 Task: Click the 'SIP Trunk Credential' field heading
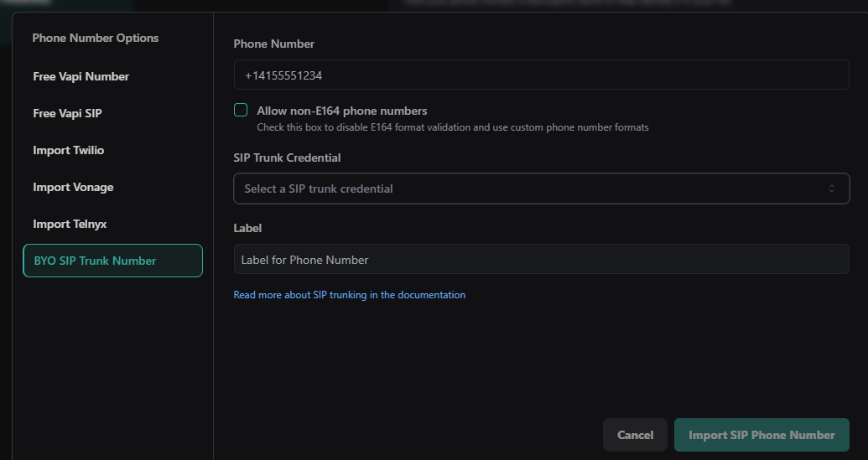[x=287, y=158]
